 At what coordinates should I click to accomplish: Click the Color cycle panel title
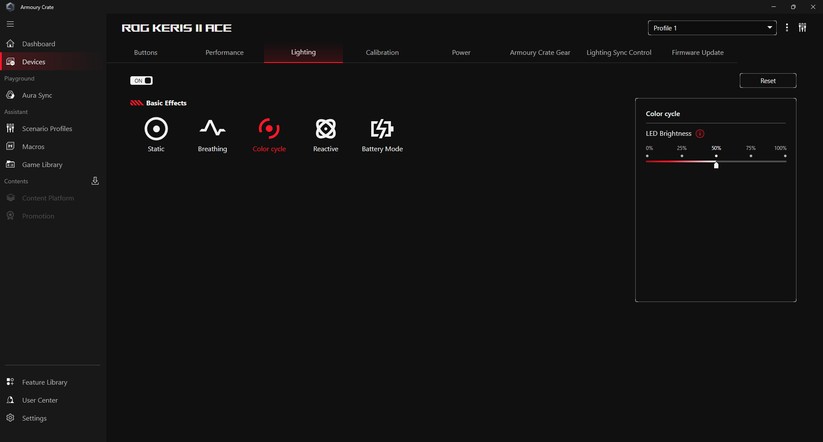(662, 113)
